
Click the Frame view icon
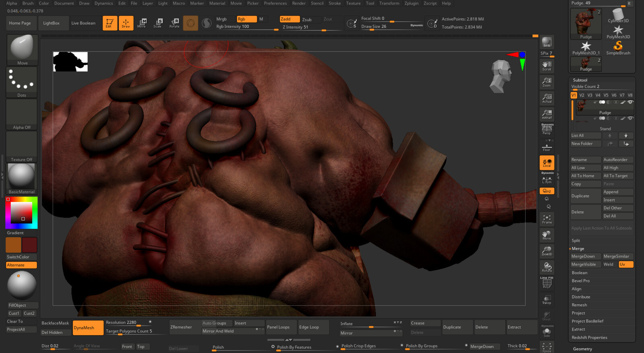pos(547,219)
